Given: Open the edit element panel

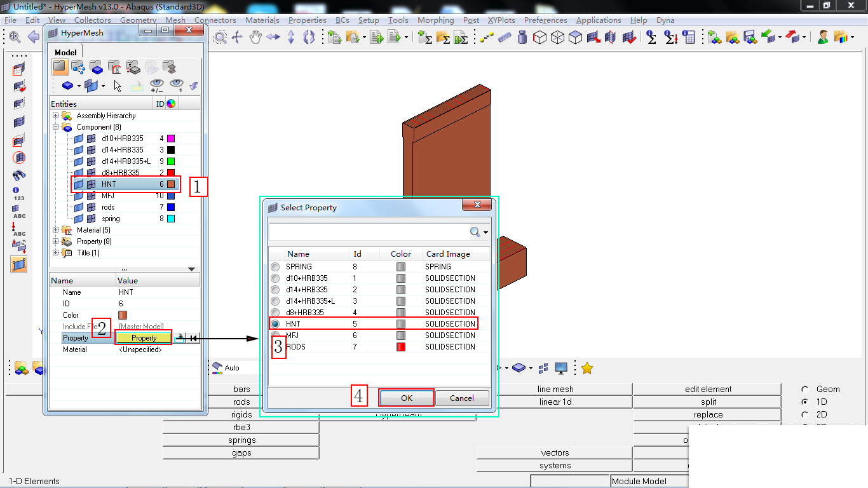Looking at the screenshot, I should 708,389.
